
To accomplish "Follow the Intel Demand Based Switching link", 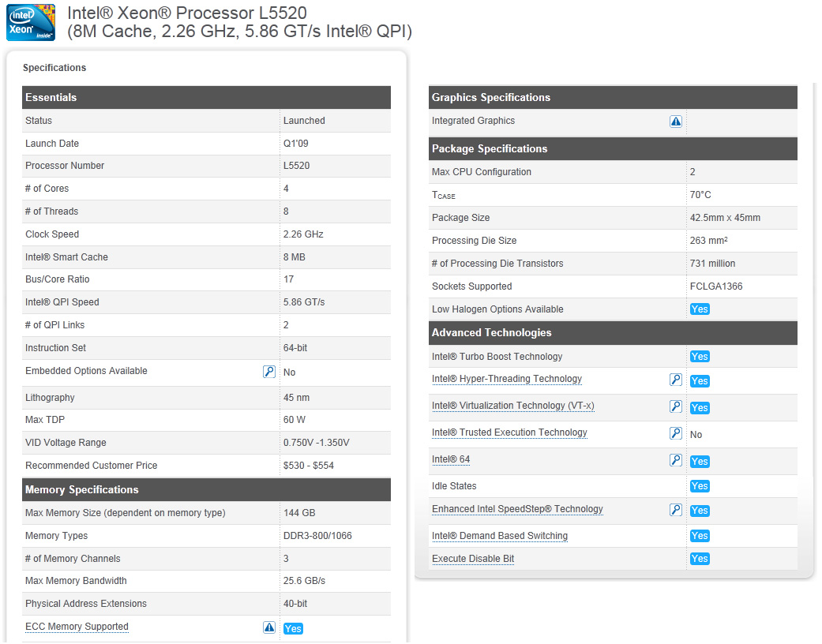I will pyautogui.click(x=500, y=536).
